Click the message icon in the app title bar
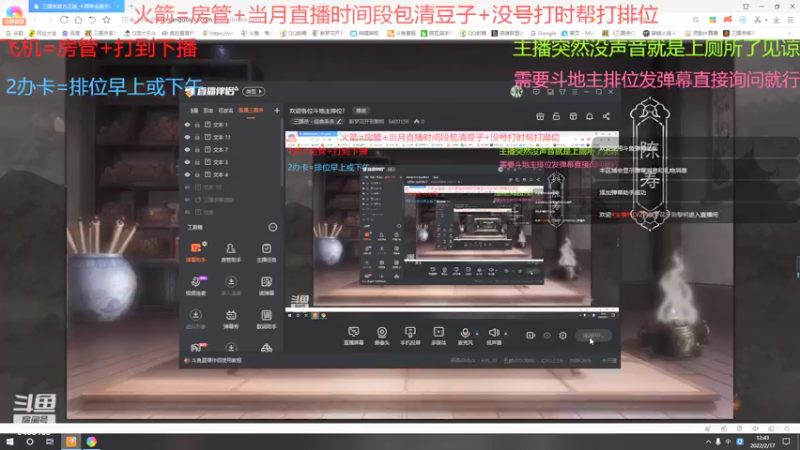 pos(536,92)
